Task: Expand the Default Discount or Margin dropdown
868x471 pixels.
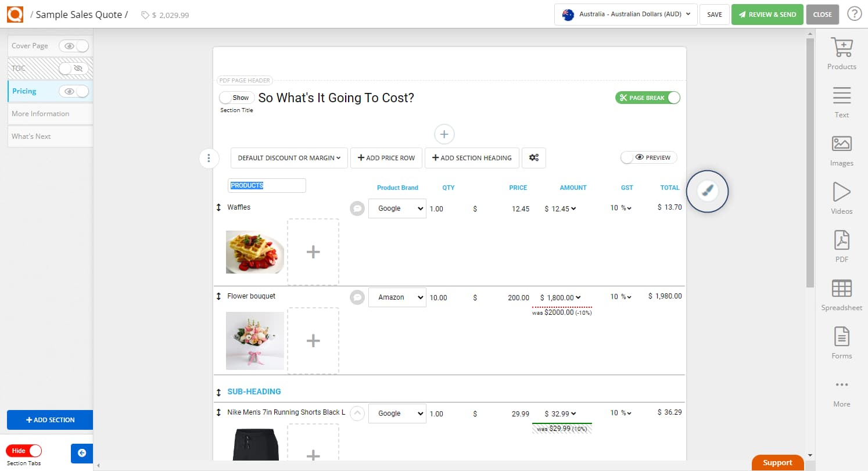Action: (x=289, y=157)
